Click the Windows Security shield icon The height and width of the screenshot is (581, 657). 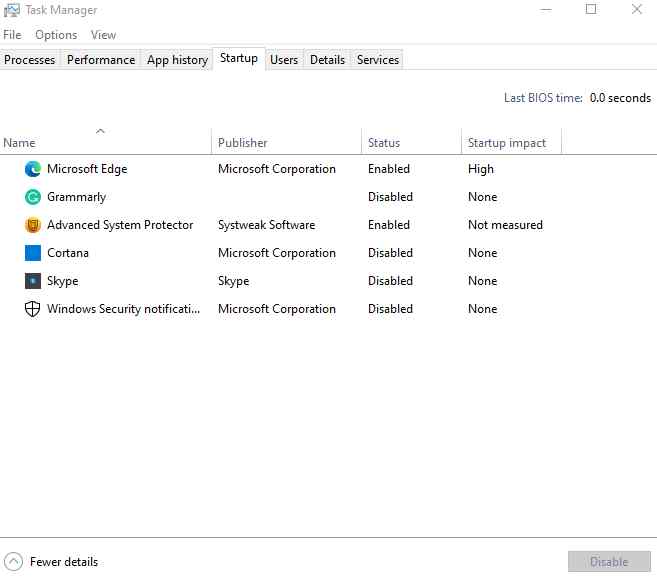click(x=33, y=309)
